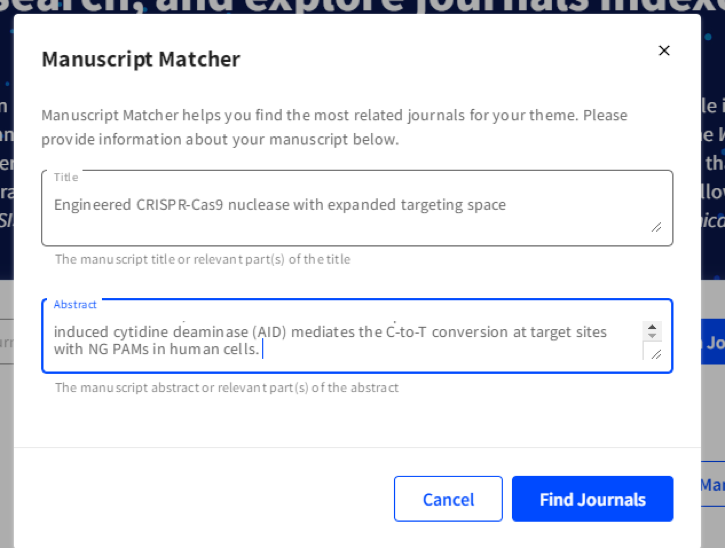Click into the Abstract text area
Viewport: 725px width, 548px height.
[340, 340]
